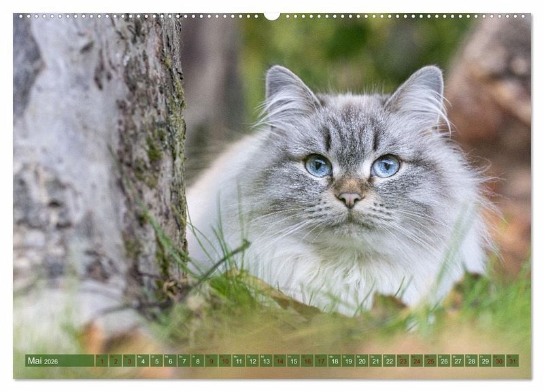The height and width of the screenshot is (392, 544).
Task: Select day 15 in the calendar strip
Action: click(294, 361)
